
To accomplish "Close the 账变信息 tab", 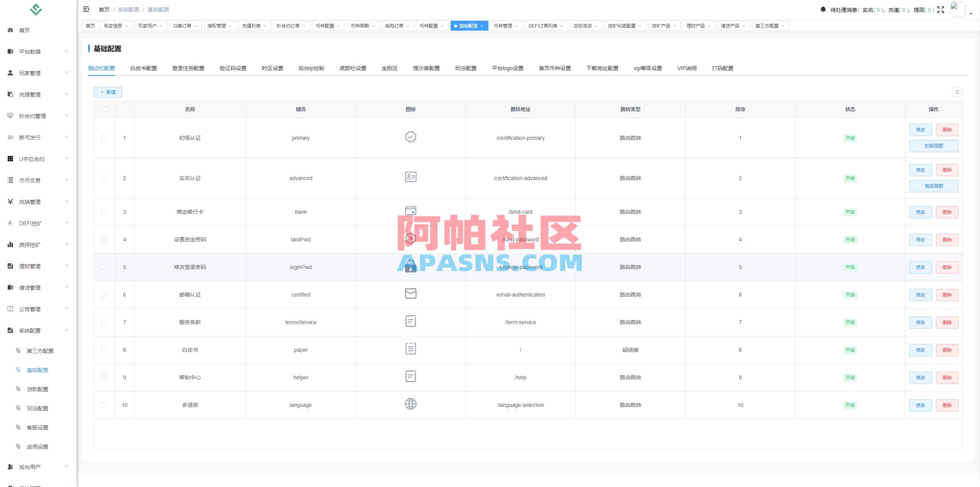I will coord(126,26).
